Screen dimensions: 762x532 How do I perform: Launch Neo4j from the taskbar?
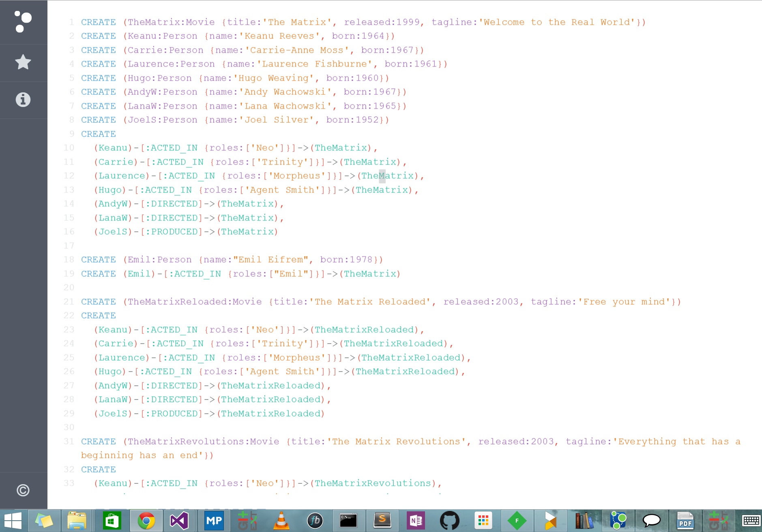click(x=618, y=521)
